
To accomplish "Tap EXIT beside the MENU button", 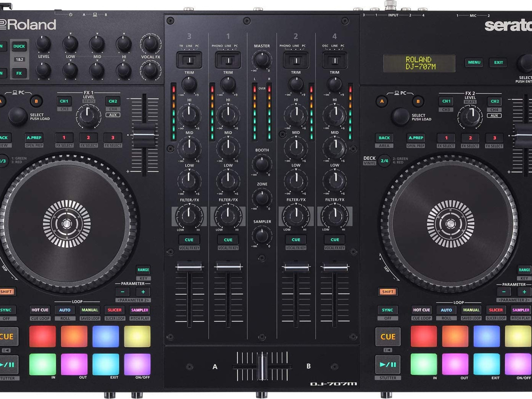I will pos(498,63).
